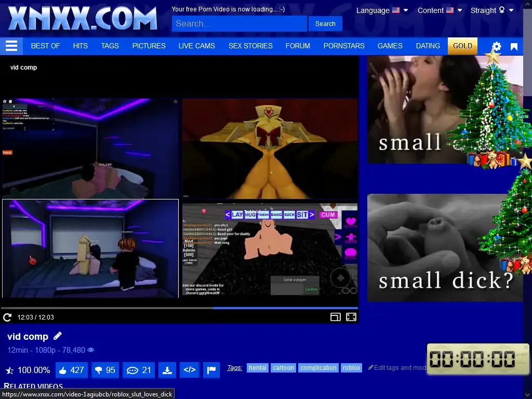Open the LIVE CAMS menu item
This screenshot has height=399, width=532.
point(197,46)
